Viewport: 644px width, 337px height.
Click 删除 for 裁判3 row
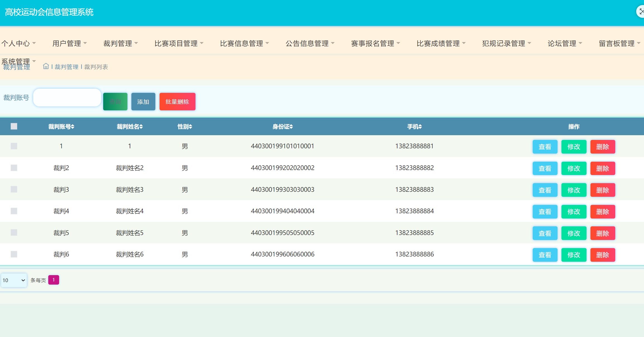click(x=602, y=190)
